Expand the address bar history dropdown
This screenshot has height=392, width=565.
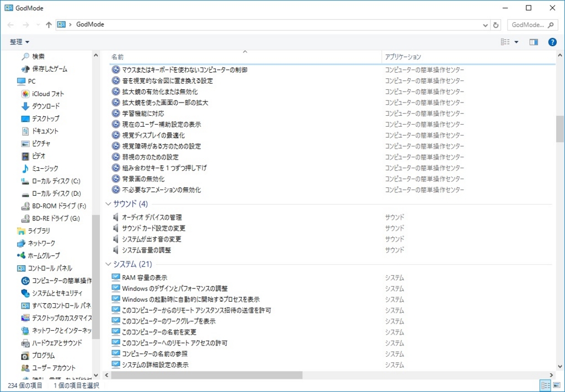click(485, 25)
